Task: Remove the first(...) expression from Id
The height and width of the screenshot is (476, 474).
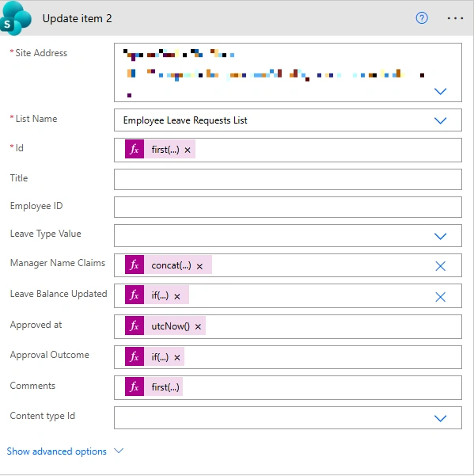Action: [188, 150]
